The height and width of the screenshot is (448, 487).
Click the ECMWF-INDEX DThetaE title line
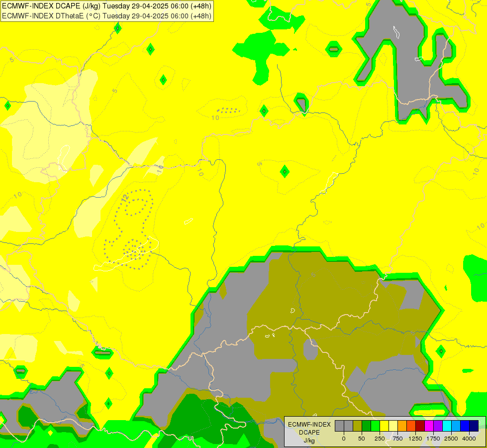coord(106,15)
